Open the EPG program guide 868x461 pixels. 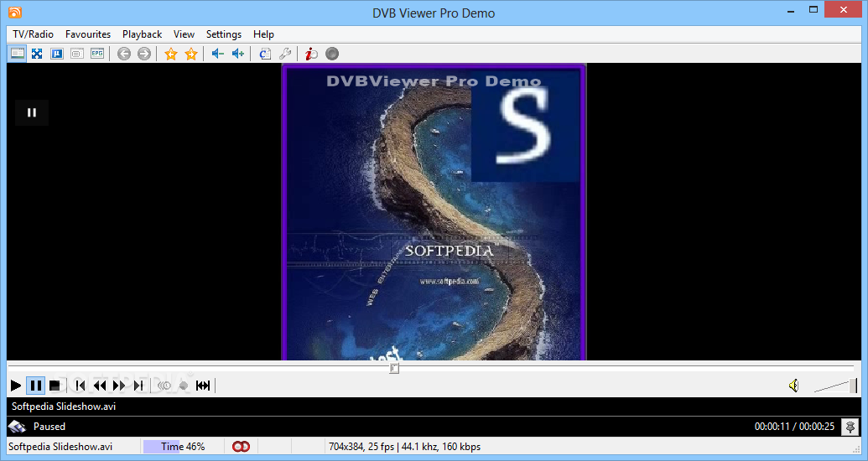click(x=97, y=54)
